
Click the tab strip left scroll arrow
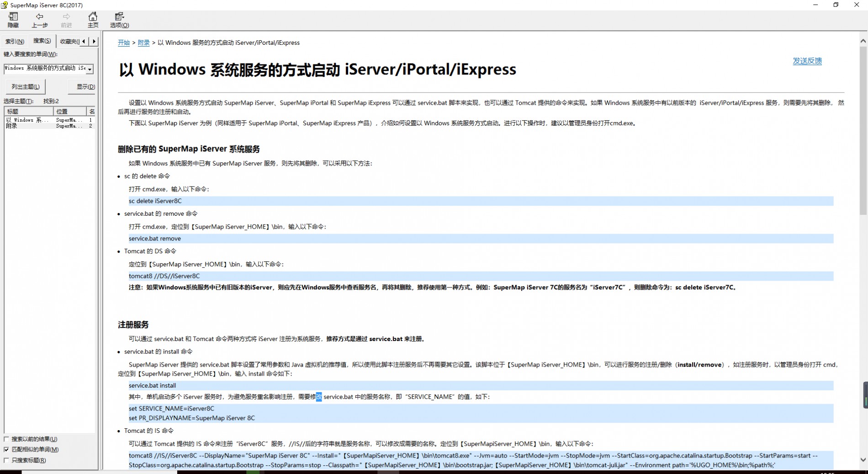click(84, 41)
